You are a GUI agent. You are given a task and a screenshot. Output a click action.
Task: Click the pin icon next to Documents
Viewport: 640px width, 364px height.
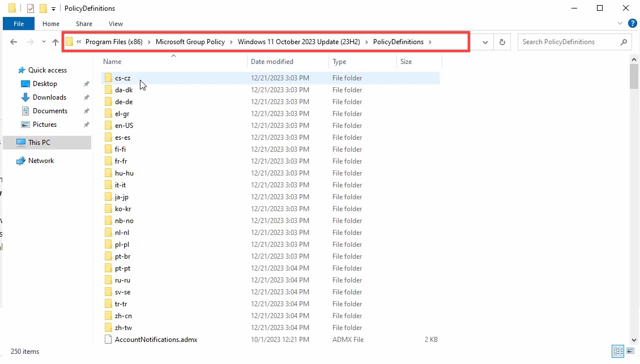click(x=87, y=111)
